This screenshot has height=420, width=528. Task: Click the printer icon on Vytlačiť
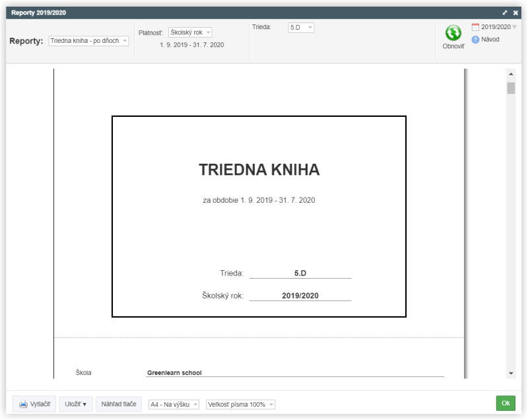[23, 404]
